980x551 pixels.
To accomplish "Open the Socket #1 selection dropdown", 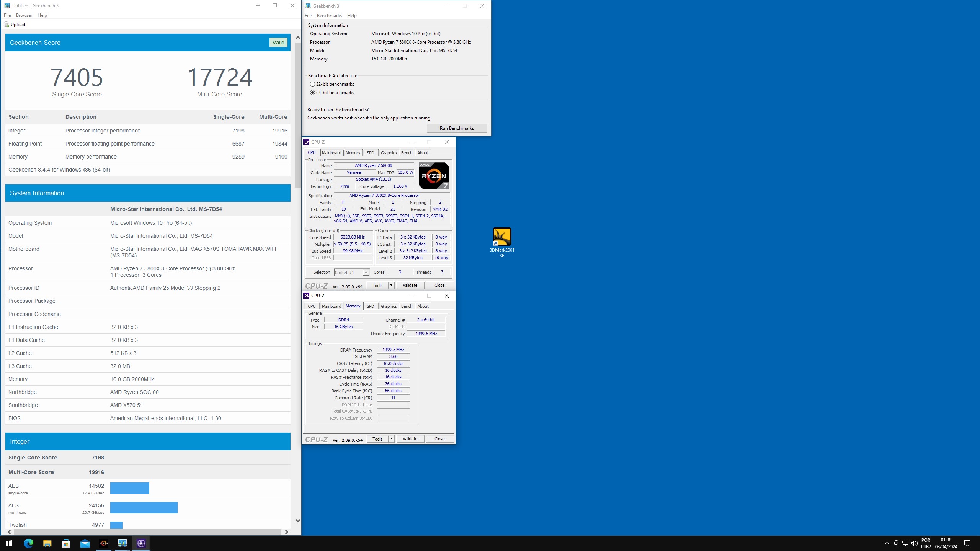I will [351, 272].
